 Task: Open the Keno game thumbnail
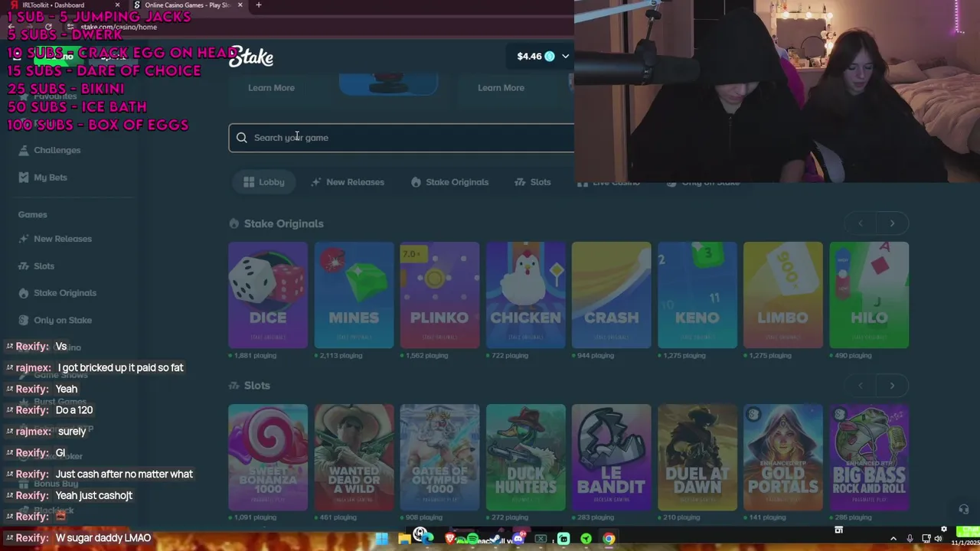[697, 295]
